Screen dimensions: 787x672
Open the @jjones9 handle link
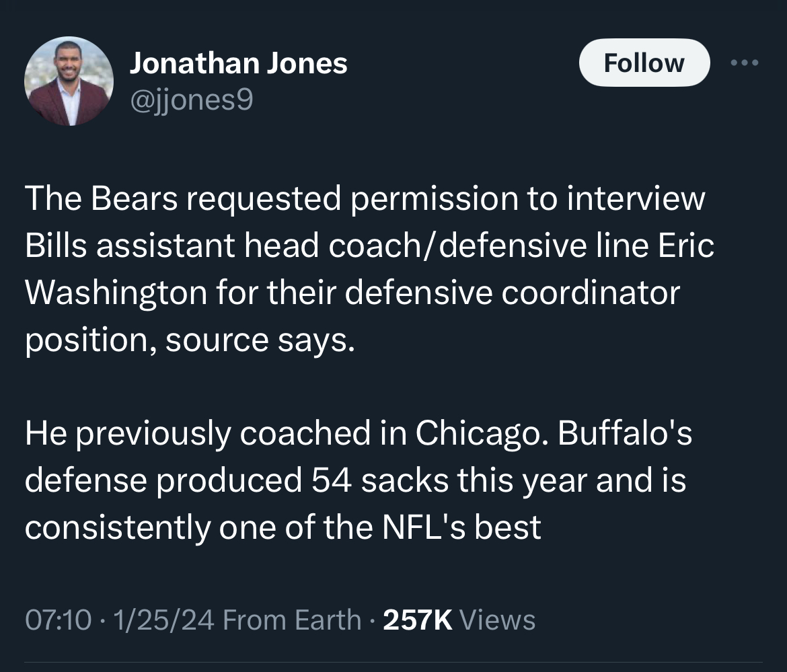(191, 100)
